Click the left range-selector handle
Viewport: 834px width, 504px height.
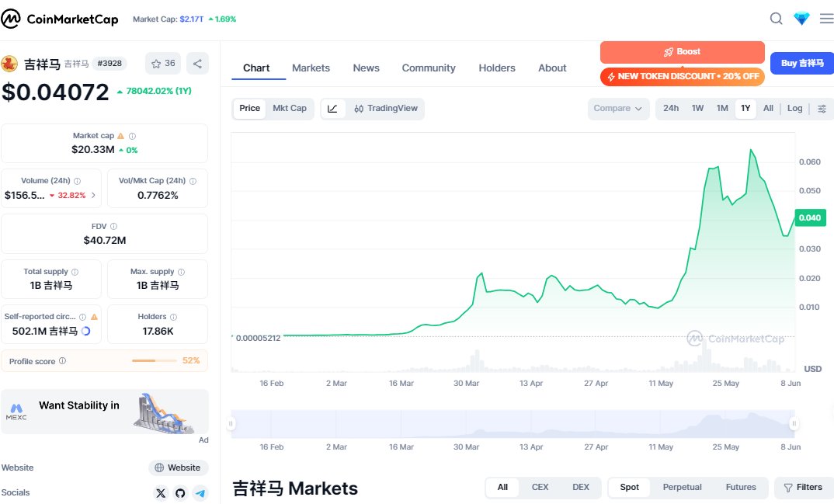point(231,424)
